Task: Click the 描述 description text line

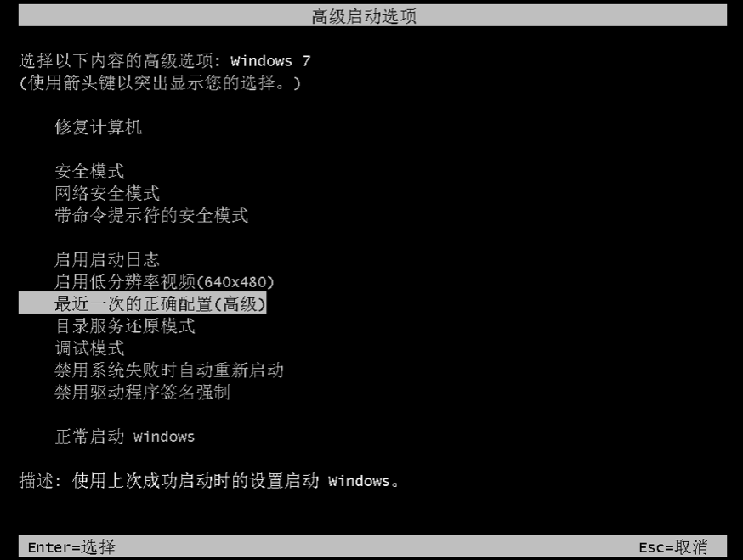Action: [x=209, y=480]
